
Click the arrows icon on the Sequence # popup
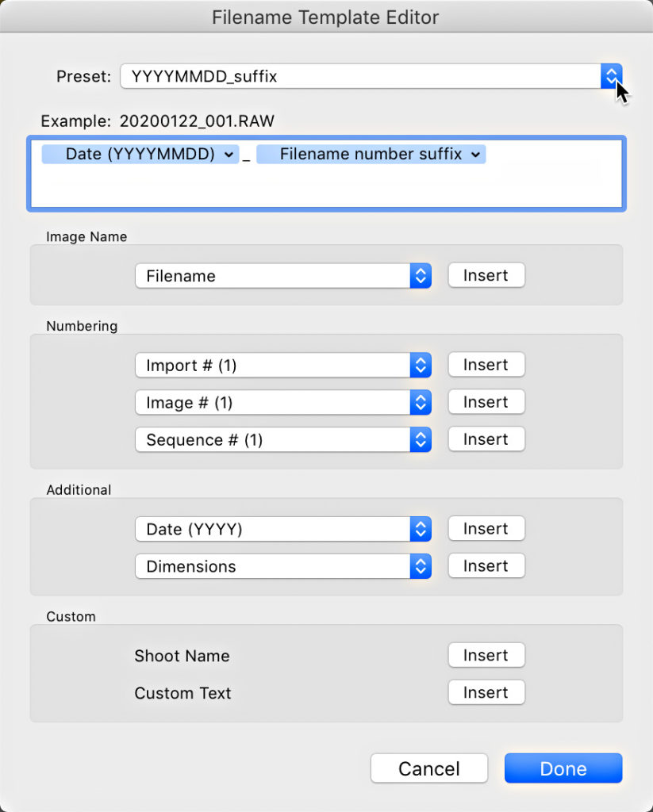(x=421, y=439)
